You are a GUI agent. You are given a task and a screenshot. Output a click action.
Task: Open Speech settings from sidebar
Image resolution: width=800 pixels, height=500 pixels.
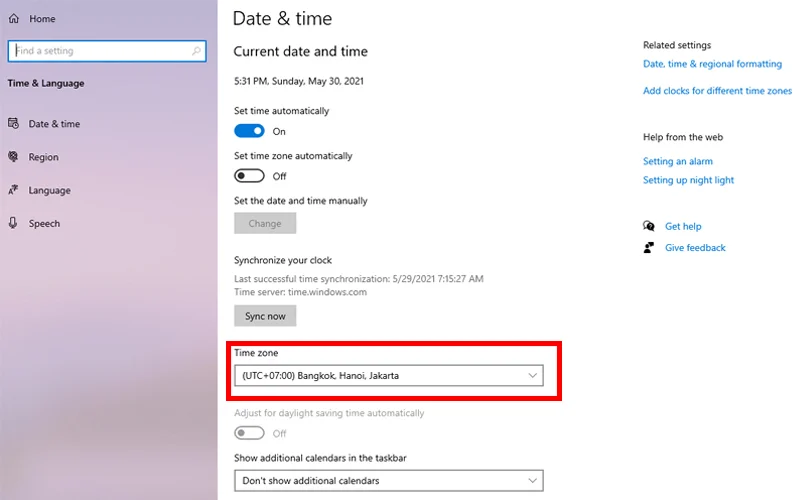tap(44, 223)
